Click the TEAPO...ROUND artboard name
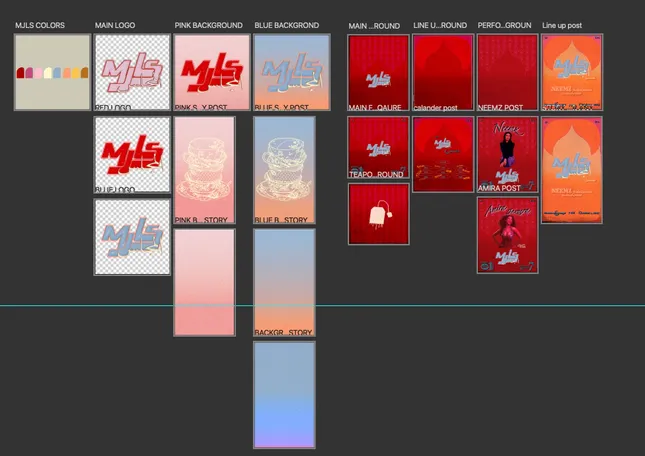The height and width of the screenshot is (456, 645). pos(376,174)
